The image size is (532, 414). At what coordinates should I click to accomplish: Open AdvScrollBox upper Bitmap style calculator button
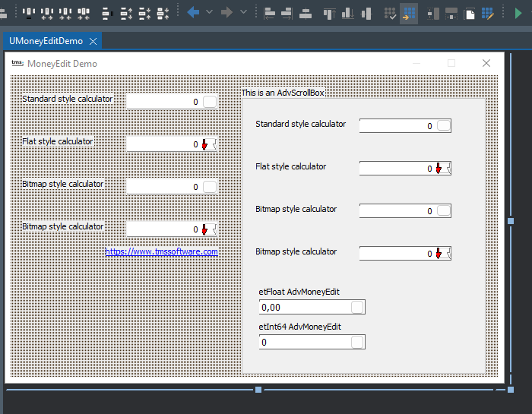(x=444, y=210)
